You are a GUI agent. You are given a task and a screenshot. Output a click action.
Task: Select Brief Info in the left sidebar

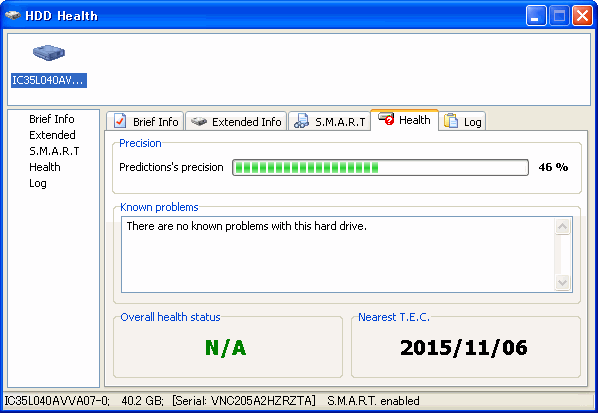pos(51,119)
